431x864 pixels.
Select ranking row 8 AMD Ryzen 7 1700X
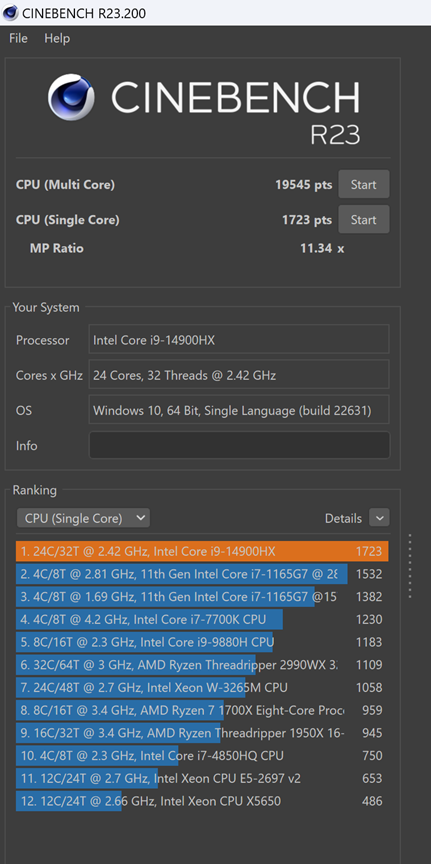tap(202, 710)
